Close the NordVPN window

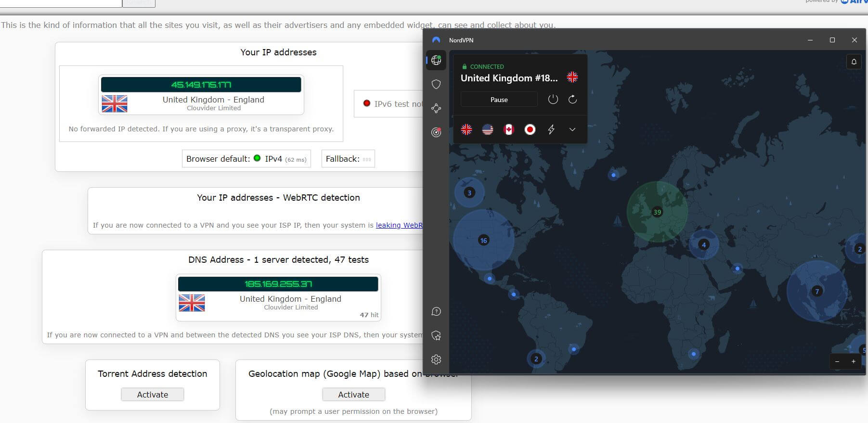pos(855,40)
